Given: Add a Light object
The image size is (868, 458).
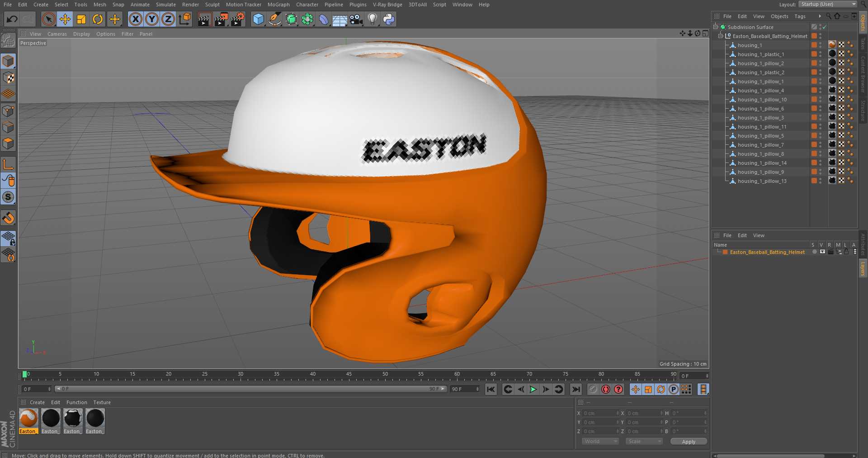Looking at the screenshot, I should 373,19.
